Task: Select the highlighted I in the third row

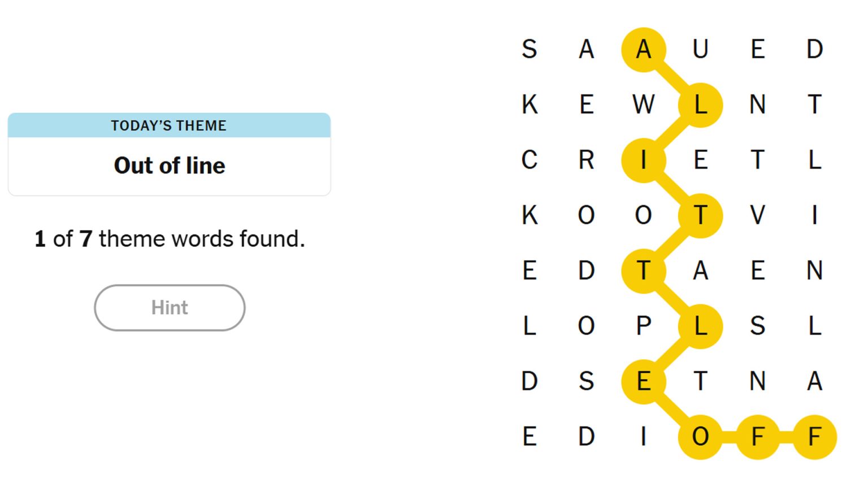Action: tap(644, 160)
